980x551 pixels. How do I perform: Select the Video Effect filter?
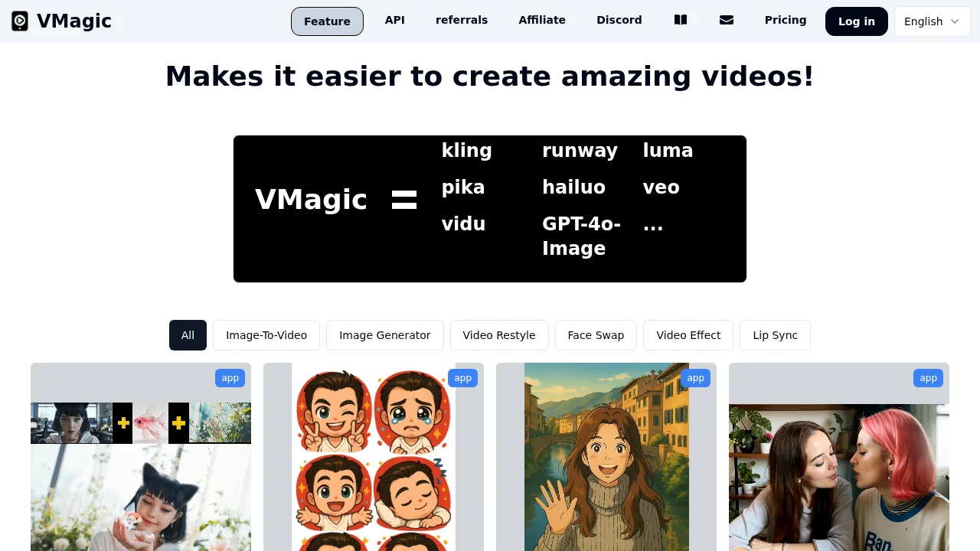click(x=688, y=335)
